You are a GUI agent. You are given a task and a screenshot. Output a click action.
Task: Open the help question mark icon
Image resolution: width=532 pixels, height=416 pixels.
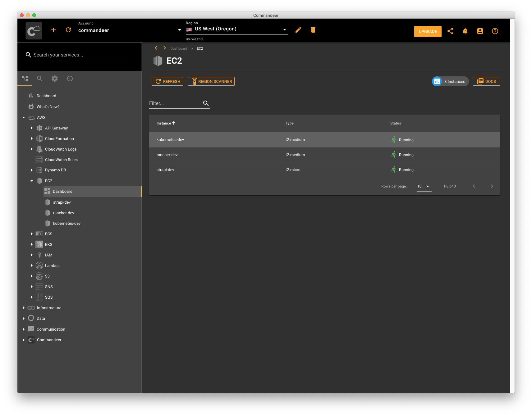pos(495,31)
